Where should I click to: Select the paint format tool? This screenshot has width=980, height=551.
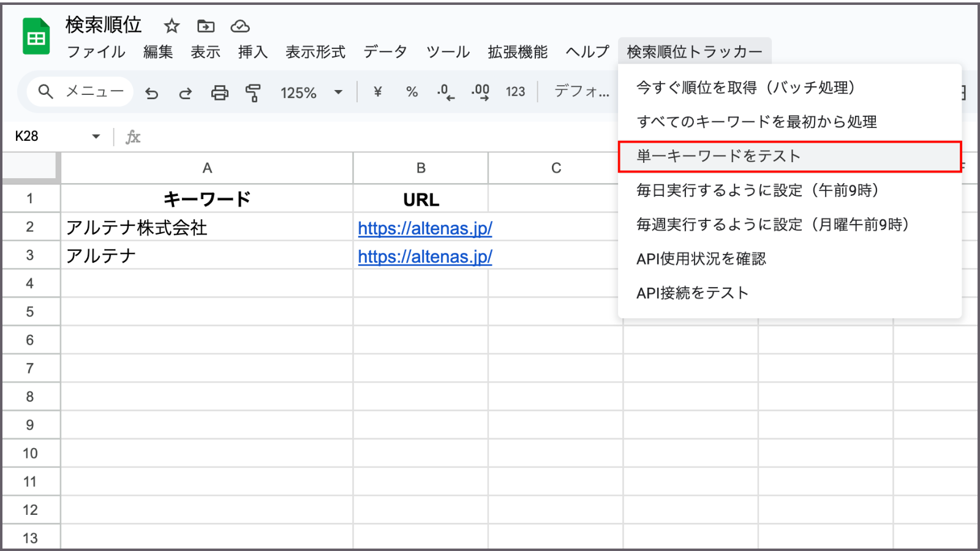pos(252,92)
